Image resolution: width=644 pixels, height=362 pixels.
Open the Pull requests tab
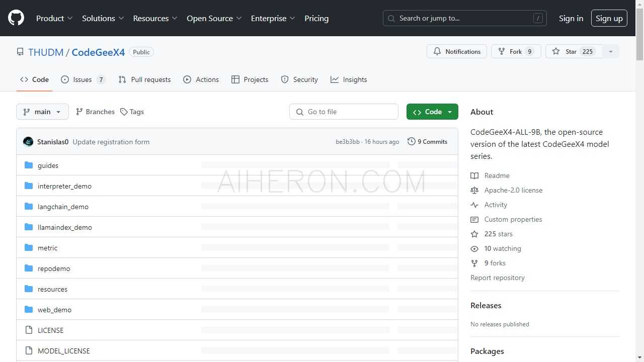pos(144,79)
